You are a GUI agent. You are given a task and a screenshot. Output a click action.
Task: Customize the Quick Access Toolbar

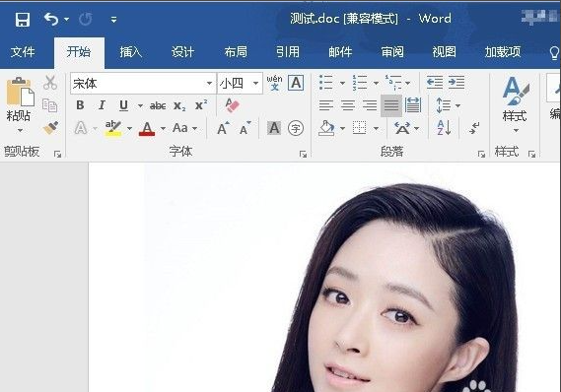pyautogui.click(x=113, y=20)
